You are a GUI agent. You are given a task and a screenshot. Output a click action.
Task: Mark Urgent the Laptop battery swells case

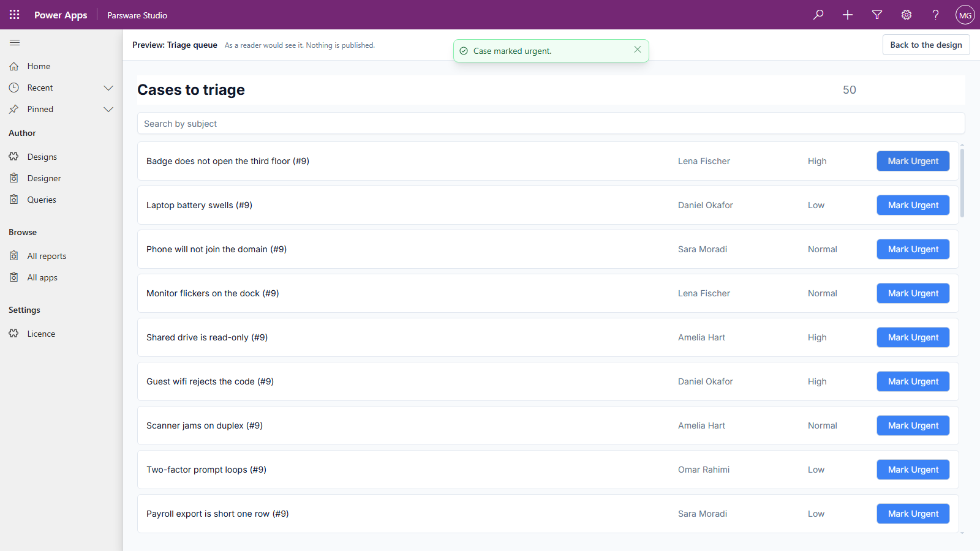913,205
